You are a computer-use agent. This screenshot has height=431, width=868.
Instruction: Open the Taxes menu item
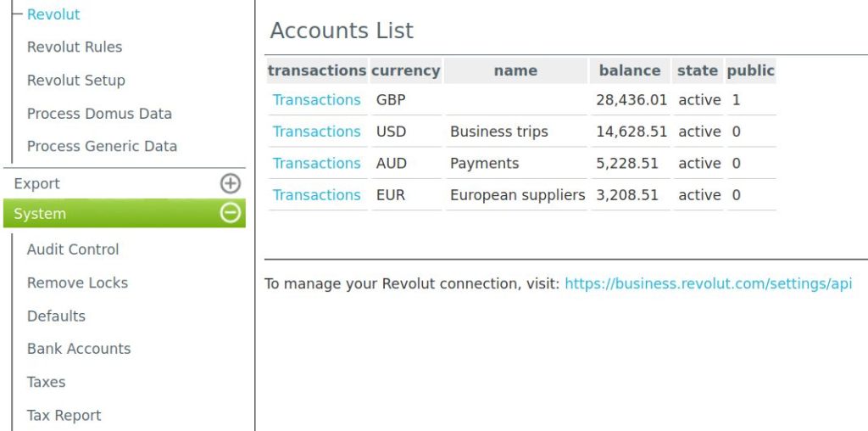(x=46, y=382)
